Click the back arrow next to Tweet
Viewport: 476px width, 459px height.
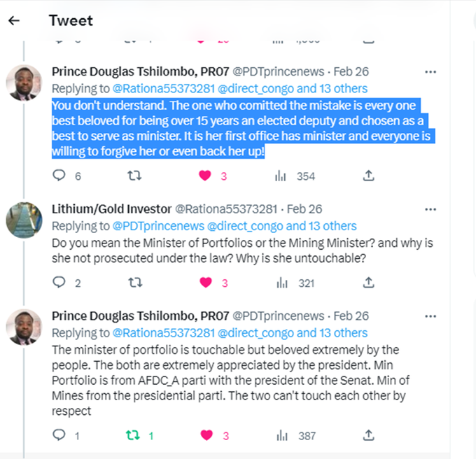13,21
